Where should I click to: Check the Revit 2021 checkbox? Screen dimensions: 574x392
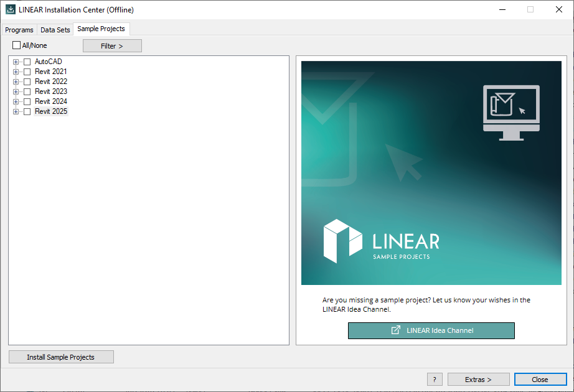point(27,72)
